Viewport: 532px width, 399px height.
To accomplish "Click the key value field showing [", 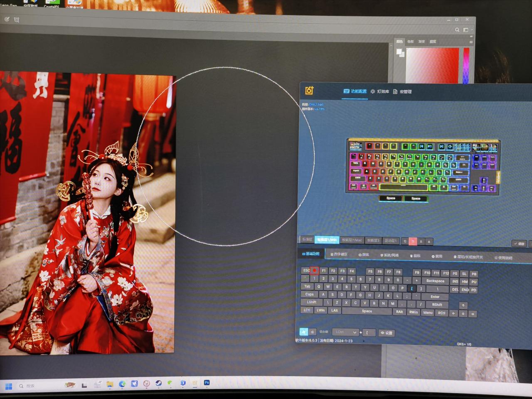I will (x=369, y=332).
